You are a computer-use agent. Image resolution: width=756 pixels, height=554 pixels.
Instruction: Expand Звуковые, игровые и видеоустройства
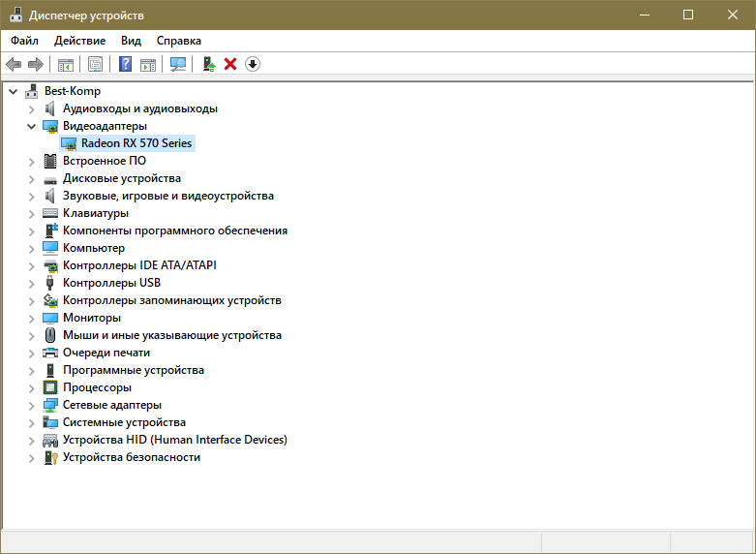[x=32, y=197]
